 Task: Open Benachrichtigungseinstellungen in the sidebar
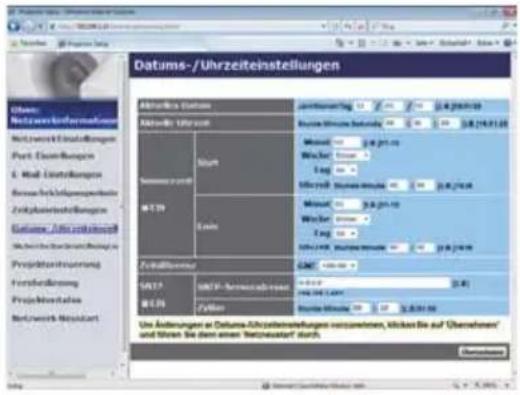click(65, 193)
